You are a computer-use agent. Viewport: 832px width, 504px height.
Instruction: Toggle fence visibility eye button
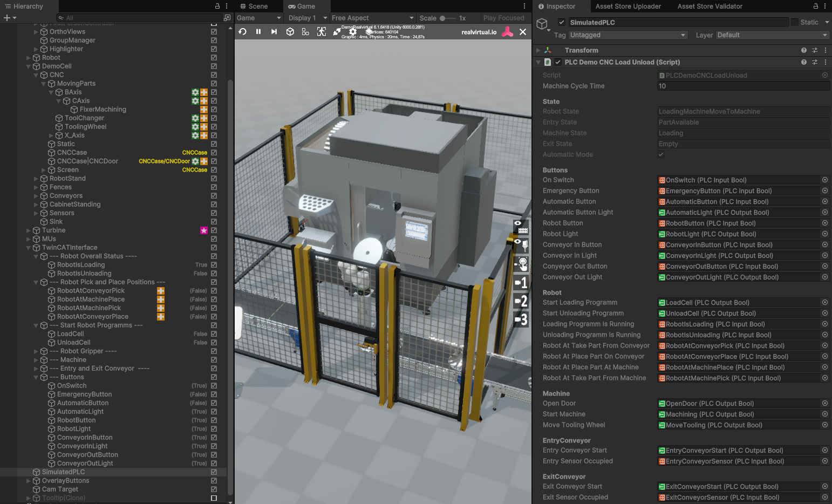click(x=521, y=227)
